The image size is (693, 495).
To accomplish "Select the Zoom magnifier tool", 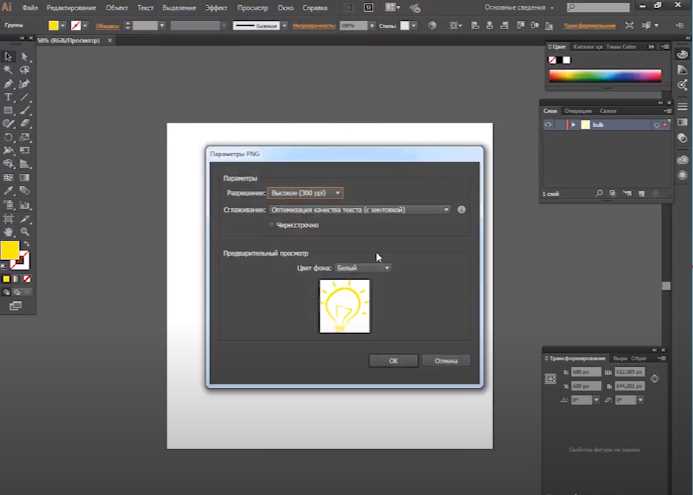I will [x=25, y=232].
